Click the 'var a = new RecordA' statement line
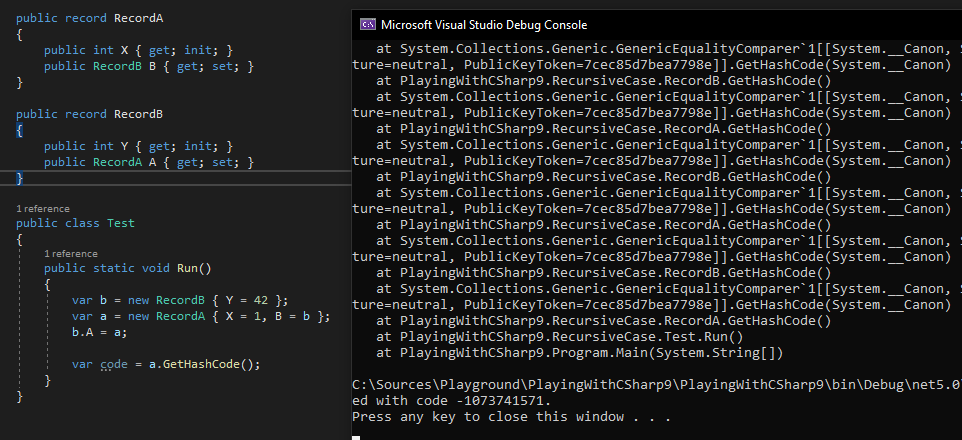The height and width of the screenshot is (440, 962). pyautogui.click(x=201, y=316)
